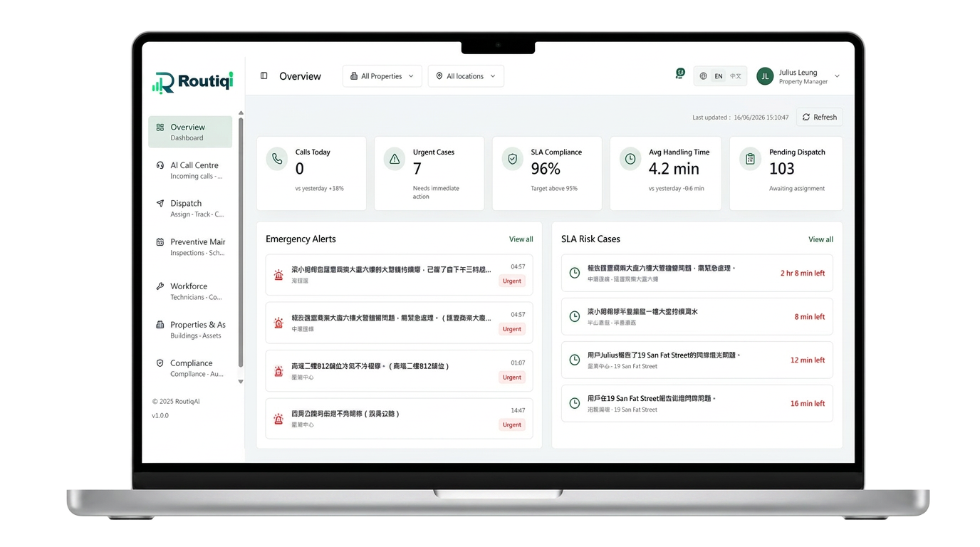Switch language to 中文

736,76
